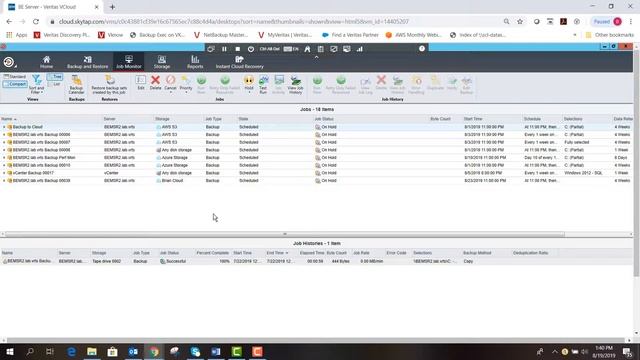Open Outlook from taskbar
The image size is (640, 360).
133,351
